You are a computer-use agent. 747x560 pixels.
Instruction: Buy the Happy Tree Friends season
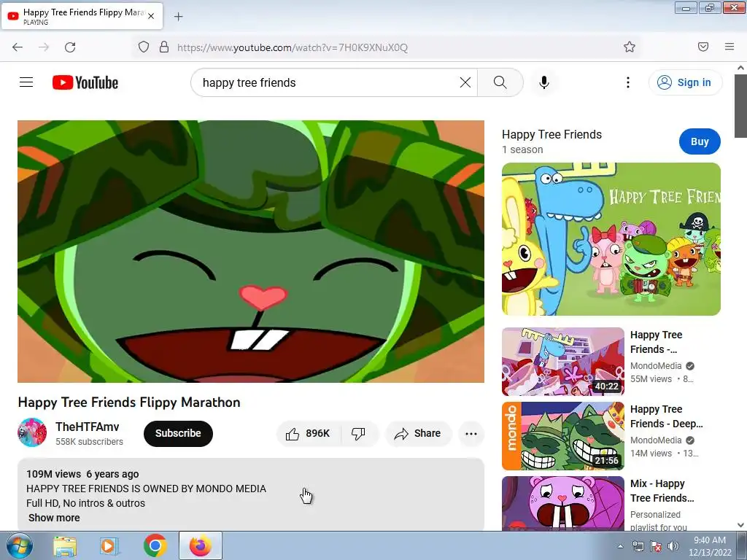700,141
